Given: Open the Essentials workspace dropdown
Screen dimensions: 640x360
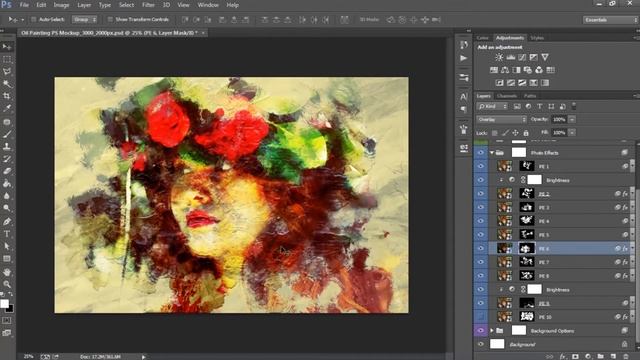Looking at the screenshot, I should click(610, 20).
